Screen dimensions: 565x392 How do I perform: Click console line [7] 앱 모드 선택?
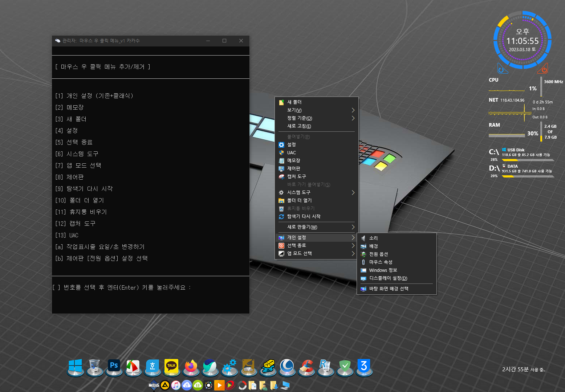pyautogui.click(x=78, y=166)
